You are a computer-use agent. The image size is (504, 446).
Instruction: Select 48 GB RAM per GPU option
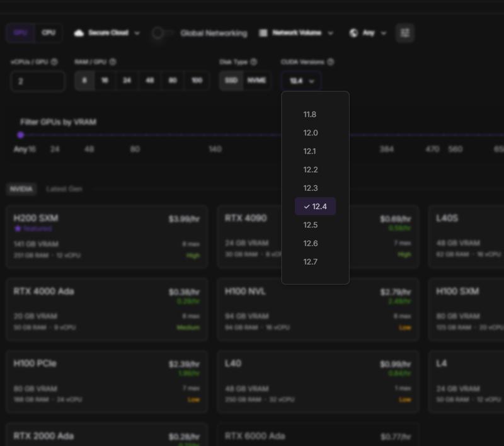150,81
